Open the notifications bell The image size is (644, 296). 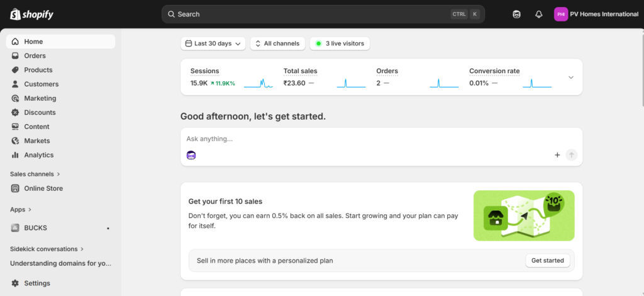(x=538, y=14)
